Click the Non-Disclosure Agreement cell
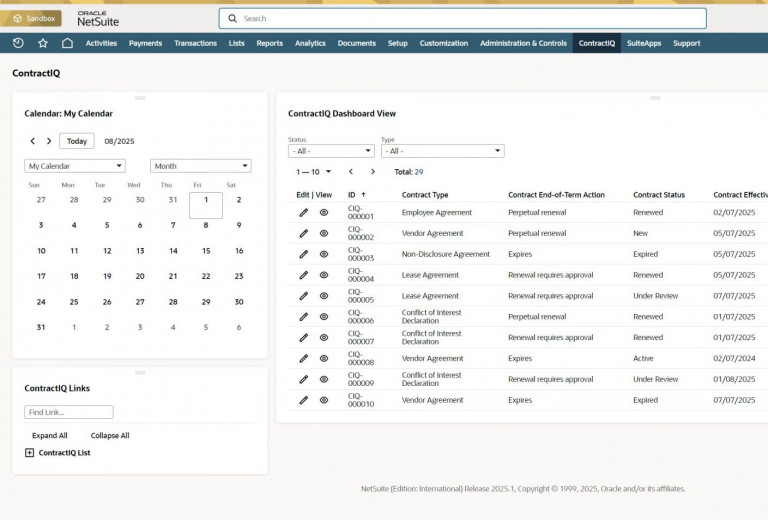 (x=446, y=254)
